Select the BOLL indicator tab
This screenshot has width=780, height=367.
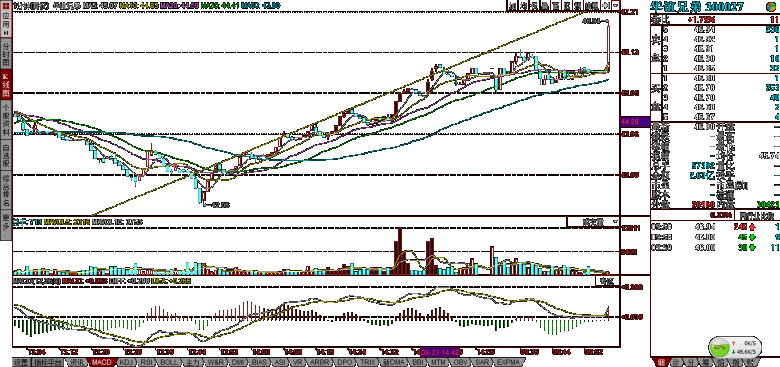point(169,363)
